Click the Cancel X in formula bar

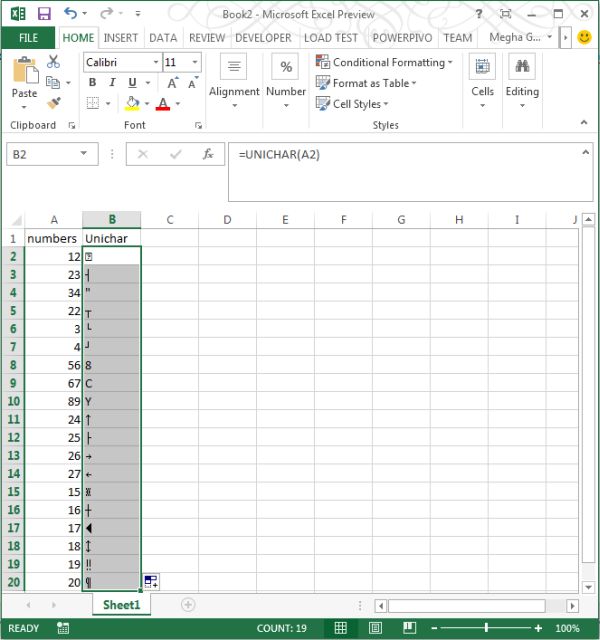point(143,154)
